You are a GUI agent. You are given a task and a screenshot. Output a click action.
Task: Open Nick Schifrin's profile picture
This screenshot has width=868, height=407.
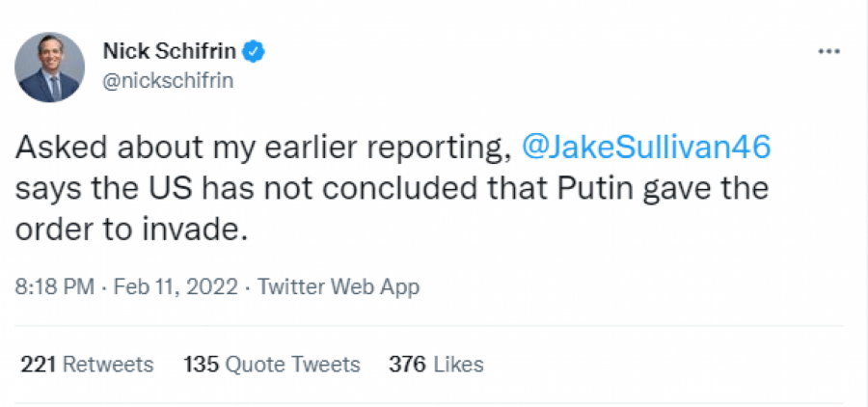click(x=50, y=68)
